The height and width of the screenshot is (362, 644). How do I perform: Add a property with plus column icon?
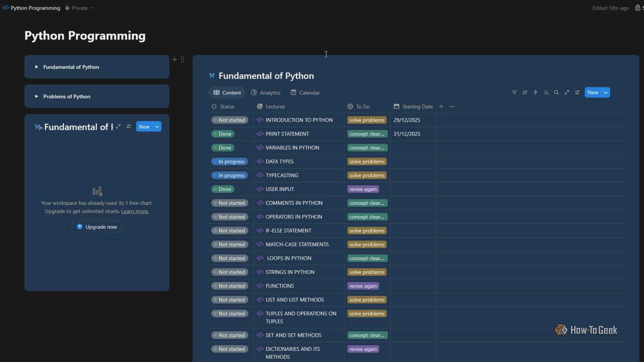[441, 106]
